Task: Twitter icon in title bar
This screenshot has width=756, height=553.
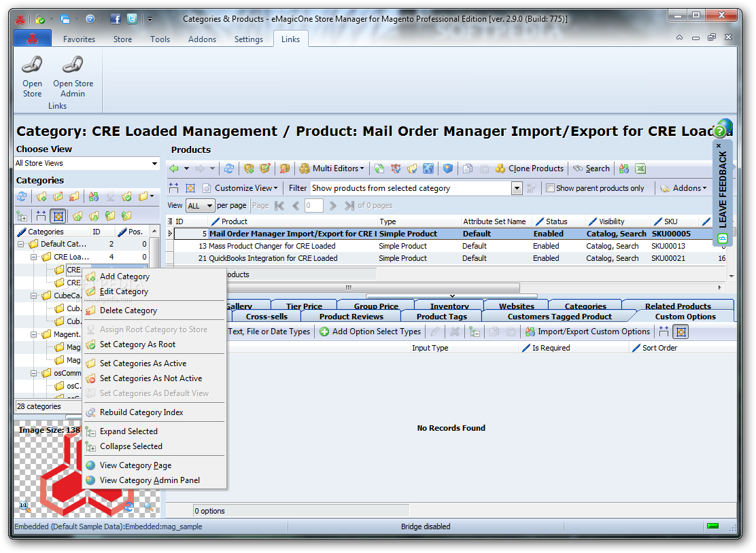Action: click(132, 19)
